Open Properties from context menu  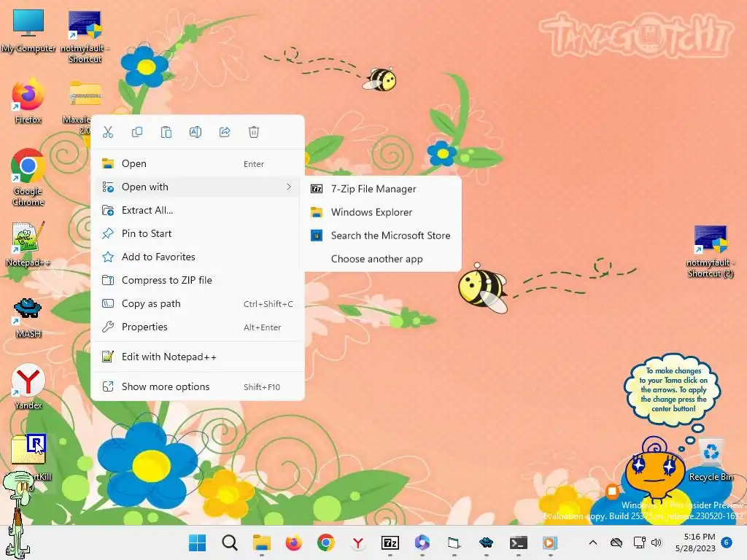tap(197, 327)
